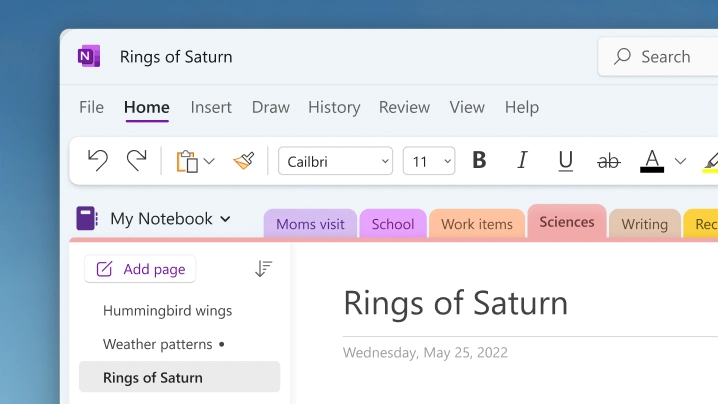Click the Add page button
The width and height of the screenshot is (718, 404).
pos(140,269)
